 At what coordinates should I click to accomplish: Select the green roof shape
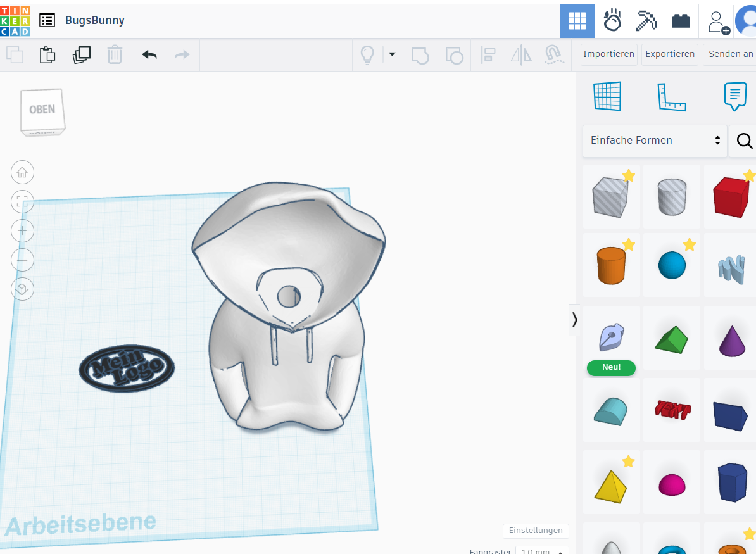[672, 339]
